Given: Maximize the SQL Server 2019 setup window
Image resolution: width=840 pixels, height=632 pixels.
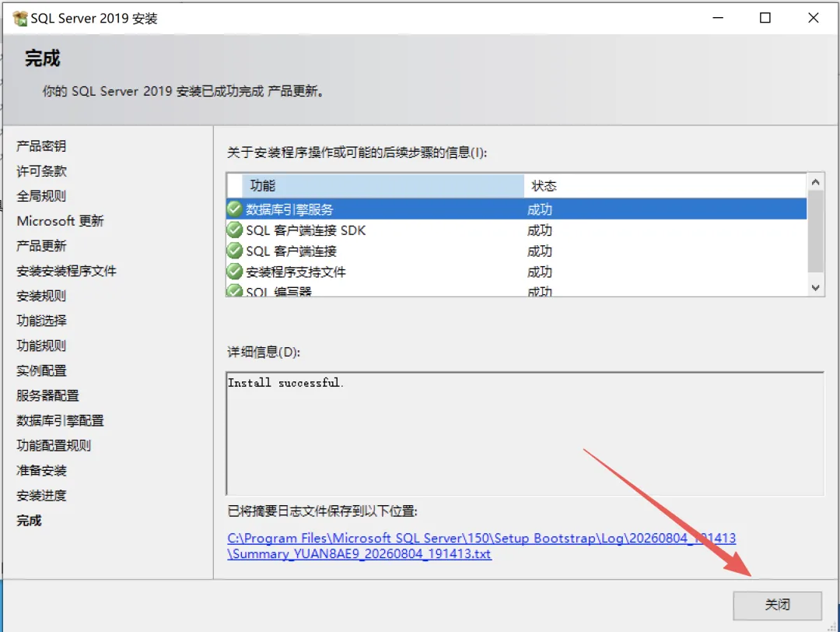Looking at the screenshot, I should (x=765, y=18).
